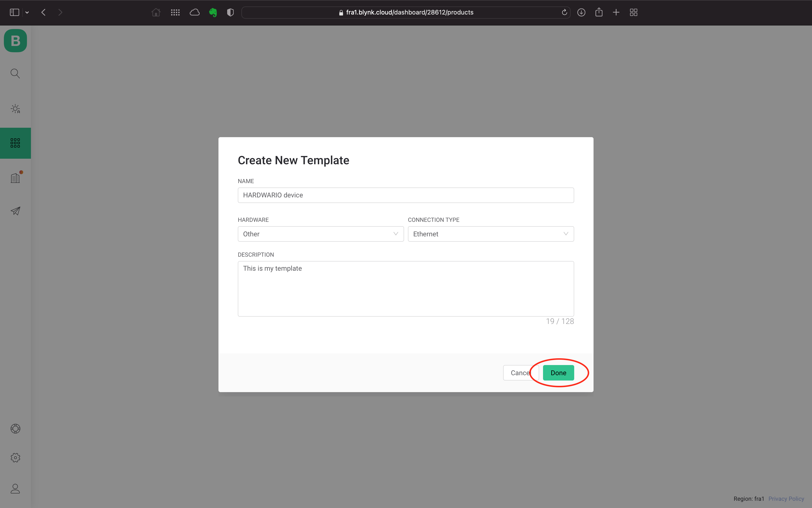The image size is (812, 508).
Task: Open the Safari start page grid icon
Action: [x=175, y=12]
